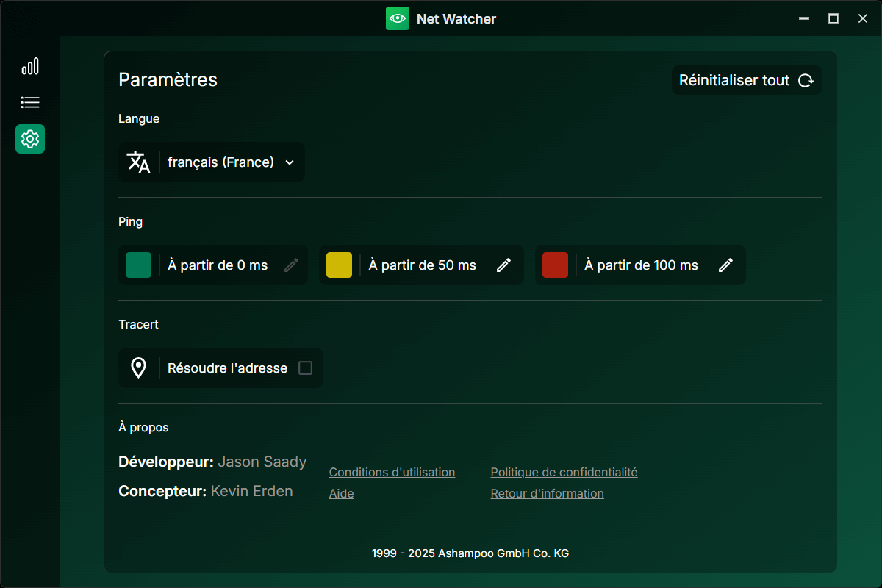
Task: Open the list view in sidebar
Action: click(30, 103)
